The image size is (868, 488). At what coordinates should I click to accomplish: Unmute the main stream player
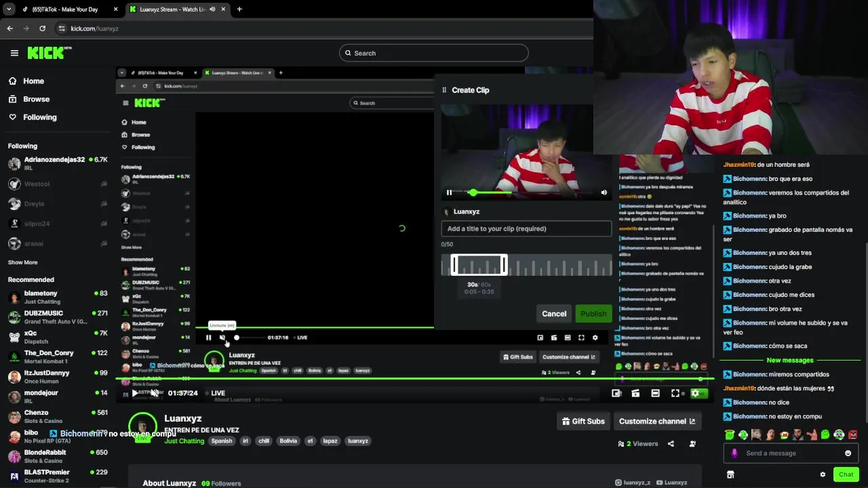155,393
